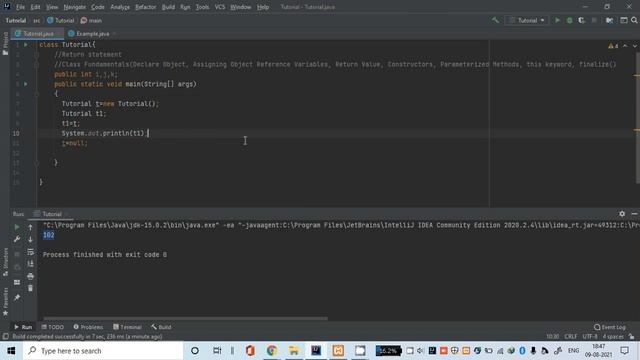Toggle soft-wrap icon in Run panel
640x360 pixels.
tap(30, 252)
